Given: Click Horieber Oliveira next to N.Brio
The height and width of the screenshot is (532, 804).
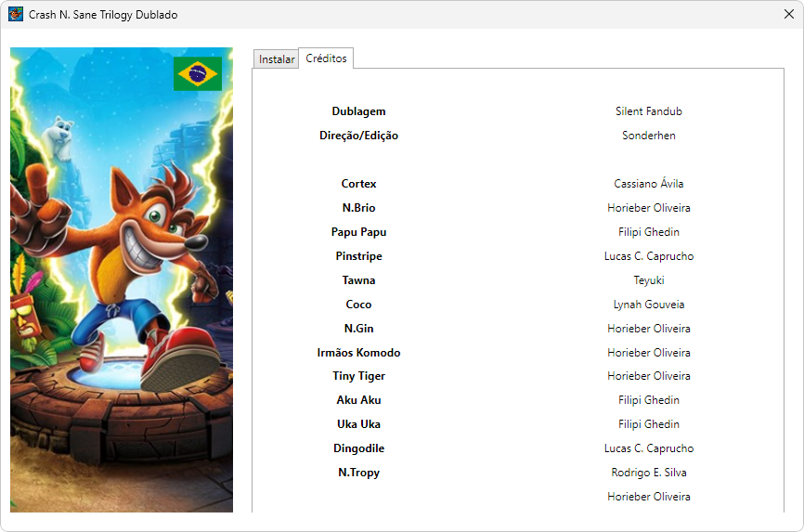Looking at the screenshot, I should 649,208.
